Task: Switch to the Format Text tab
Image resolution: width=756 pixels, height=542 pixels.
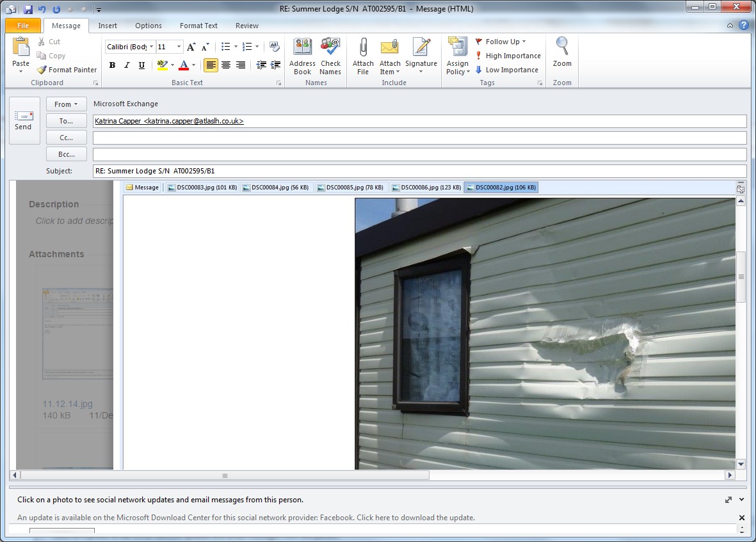Action: 198,26
